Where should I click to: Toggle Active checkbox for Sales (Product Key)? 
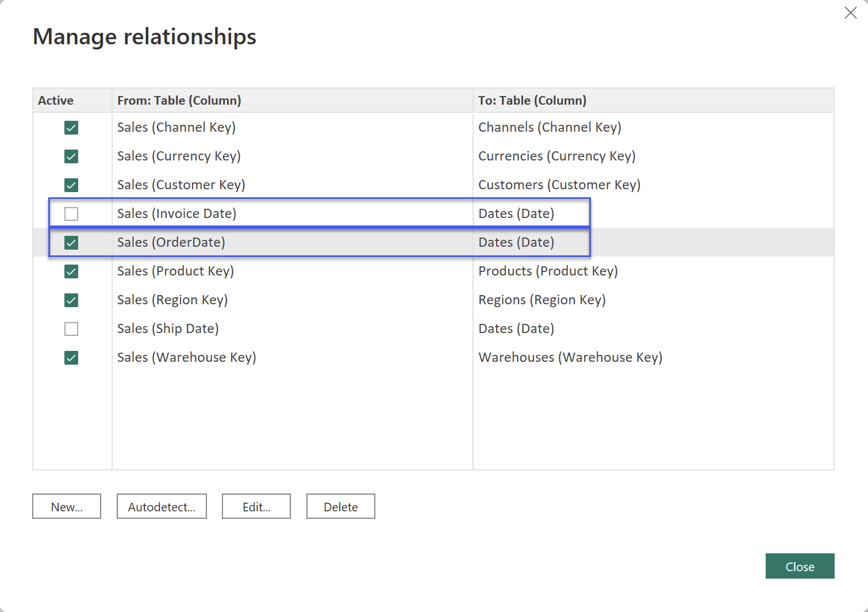(x=71, y=271)
